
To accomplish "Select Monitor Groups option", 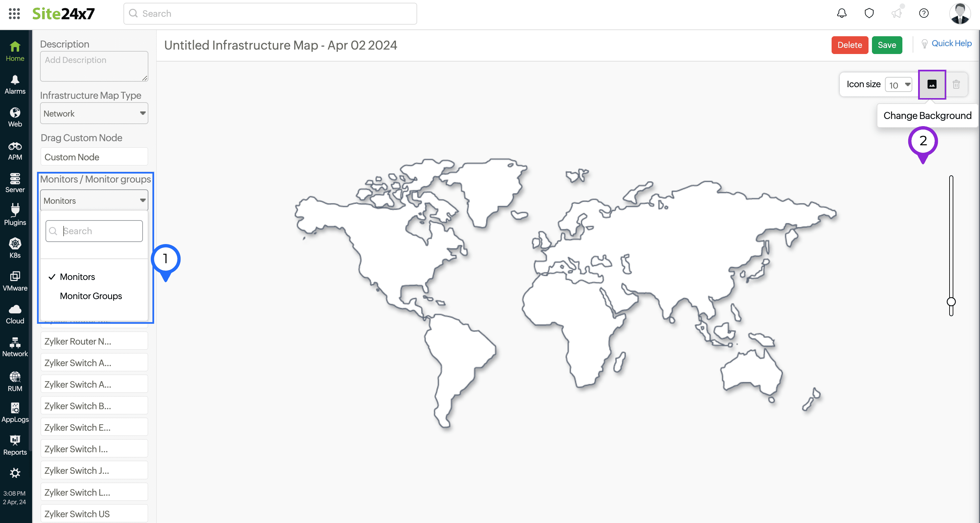I will click(90, 296).
